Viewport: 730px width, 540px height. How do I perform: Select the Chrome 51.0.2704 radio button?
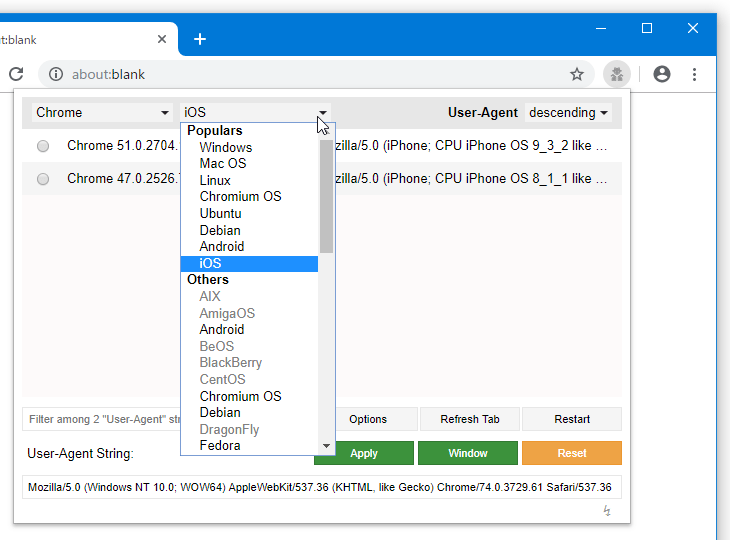pyautogui.click(x=43, y=146)
